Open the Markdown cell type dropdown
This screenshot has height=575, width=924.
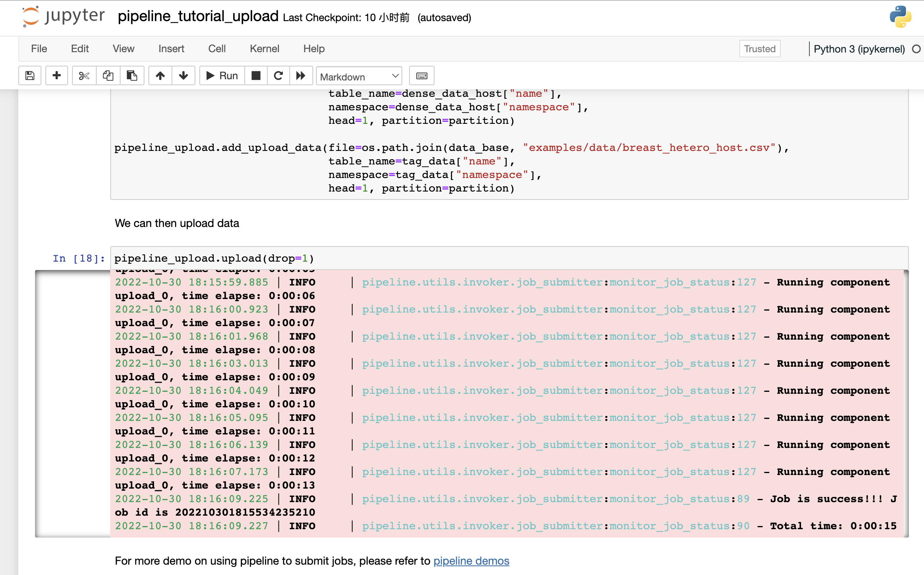pyautogui.click(x=359, y=76)
